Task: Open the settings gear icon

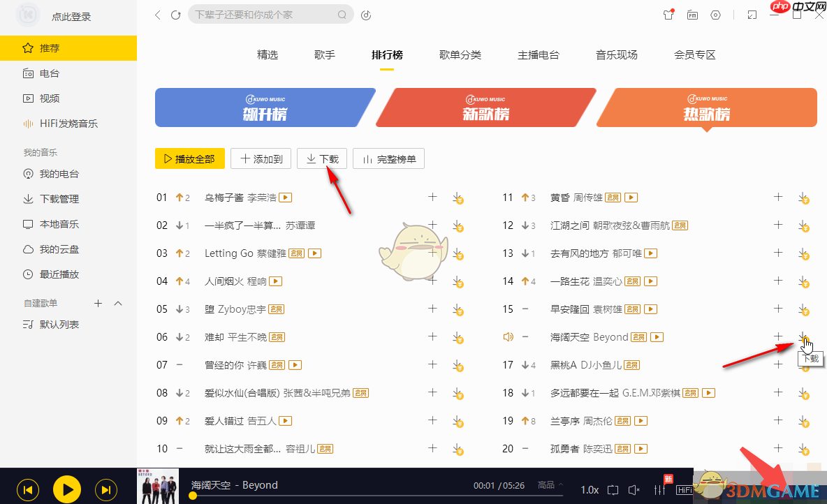Action: [715, 14]
